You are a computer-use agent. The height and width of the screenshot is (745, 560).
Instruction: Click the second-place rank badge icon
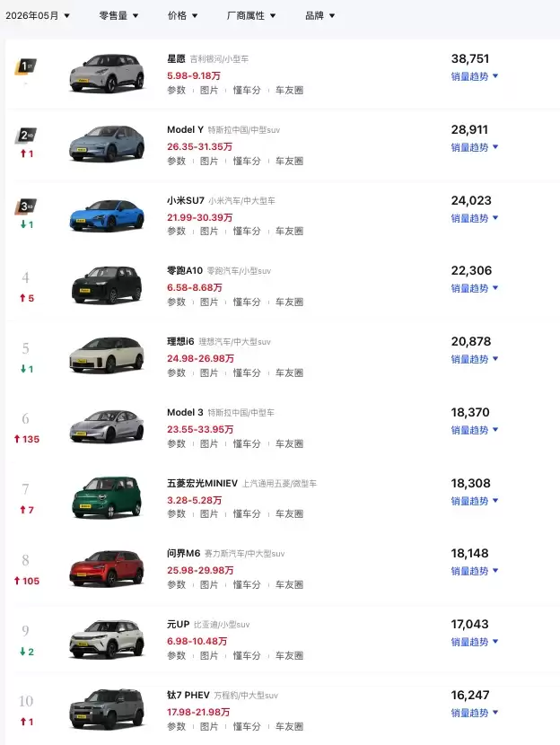26,136
